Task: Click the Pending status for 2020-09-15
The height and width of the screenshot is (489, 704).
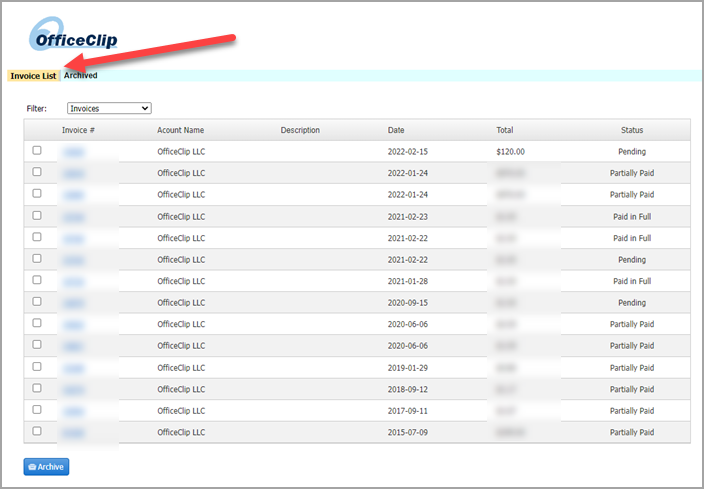Action: pos(632,303)
